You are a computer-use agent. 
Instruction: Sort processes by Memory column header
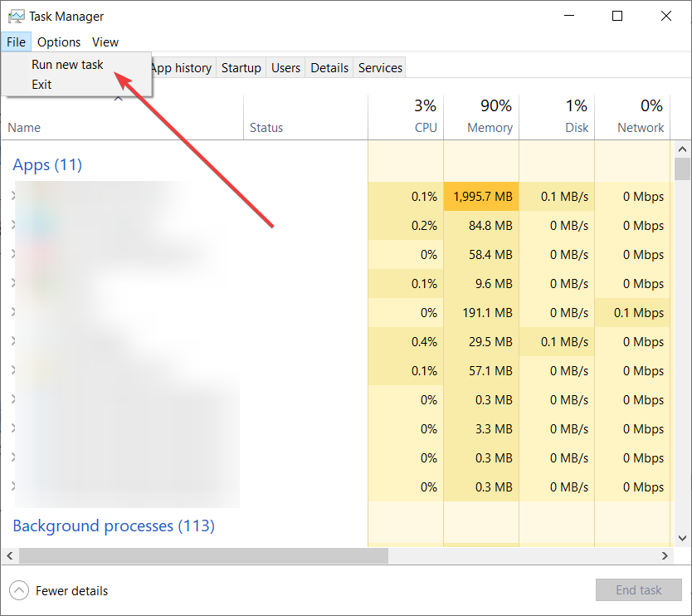[481, 117]
